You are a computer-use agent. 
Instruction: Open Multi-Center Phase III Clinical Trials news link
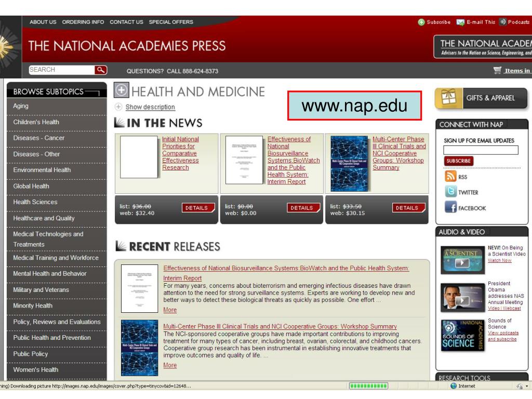[399, 153]
